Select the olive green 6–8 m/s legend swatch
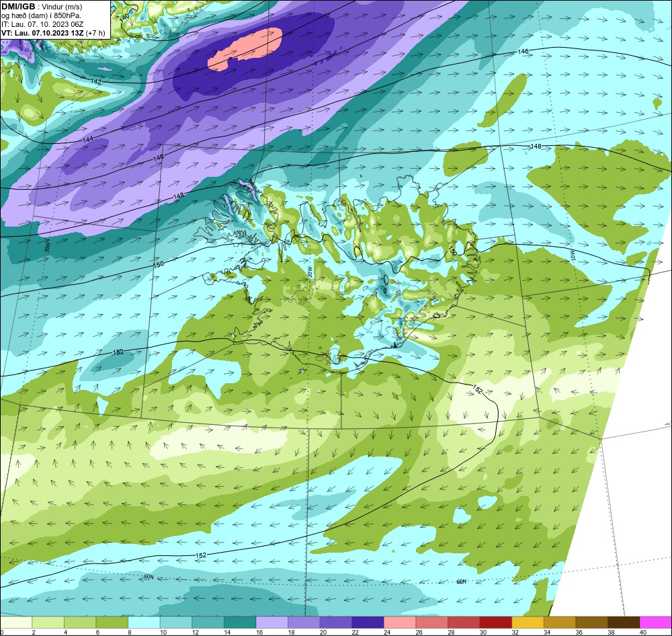 coord(112,623)
